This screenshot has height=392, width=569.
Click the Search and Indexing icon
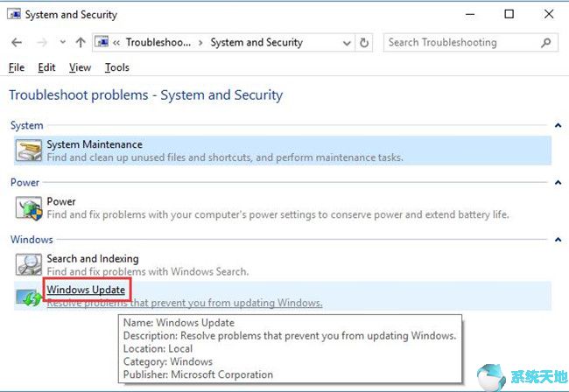pos(28,265)
